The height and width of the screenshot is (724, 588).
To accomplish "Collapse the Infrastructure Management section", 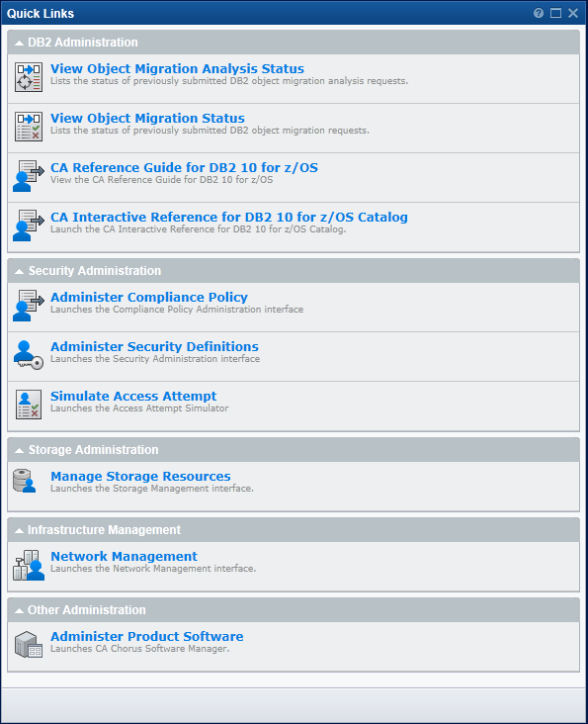I will coord(19,531).
